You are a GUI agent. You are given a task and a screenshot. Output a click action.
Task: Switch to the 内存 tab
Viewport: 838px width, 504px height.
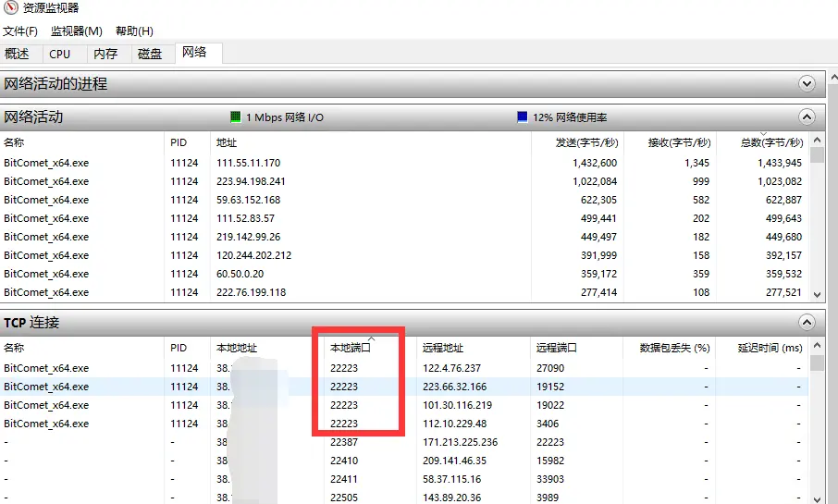105,54
